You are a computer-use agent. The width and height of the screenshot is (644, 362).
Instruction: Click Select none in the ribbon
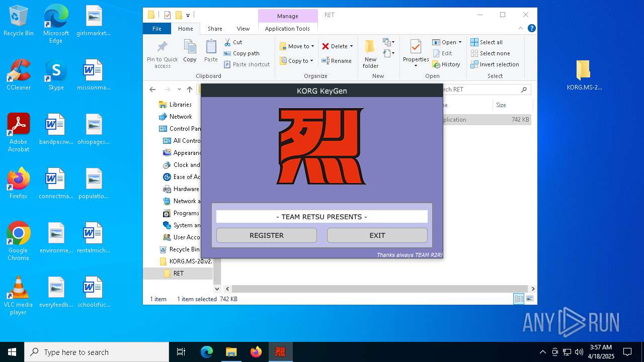(x=491, y=53)
